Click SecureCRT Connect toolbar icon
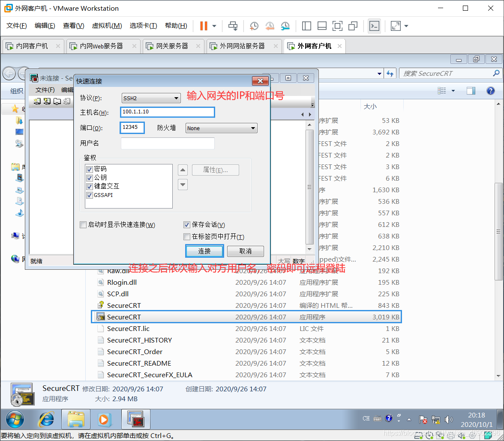The height and width of the screenshot is (441, 504). pos(37,101)
